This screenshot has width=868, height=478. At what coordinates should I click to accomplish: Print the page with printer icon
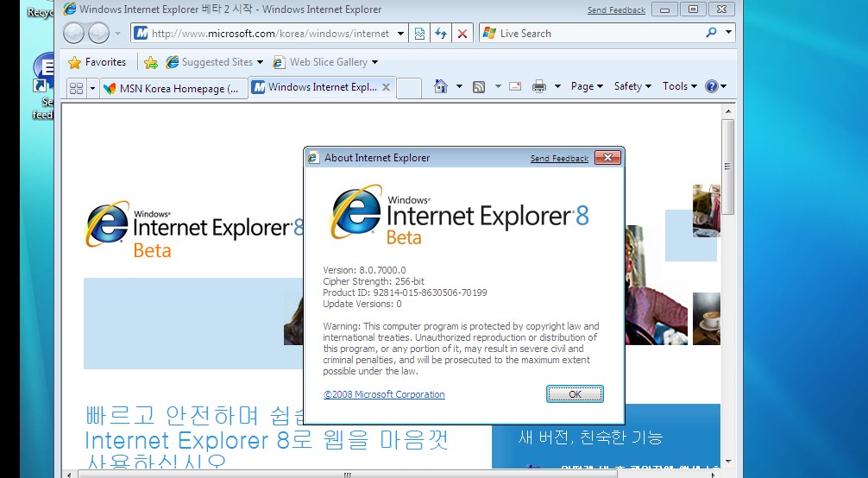pos(538,86)
